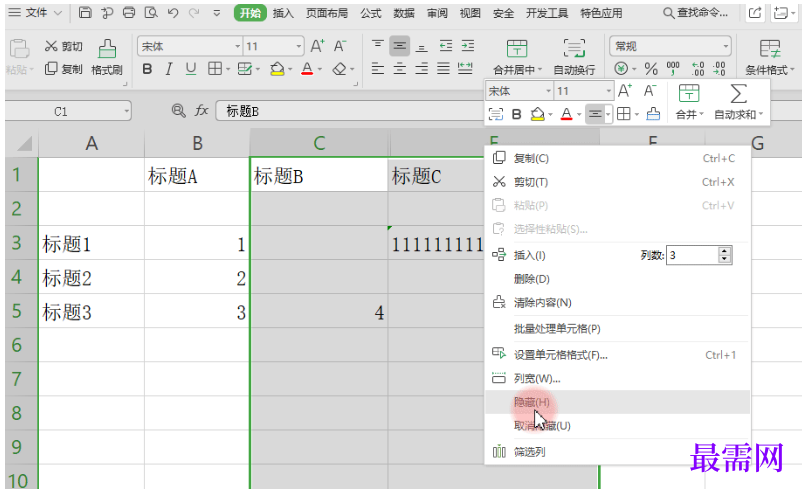This screenshot has height=489, width=802.
Task: Click the top align icon in ribbon
Action: point(377,47)
